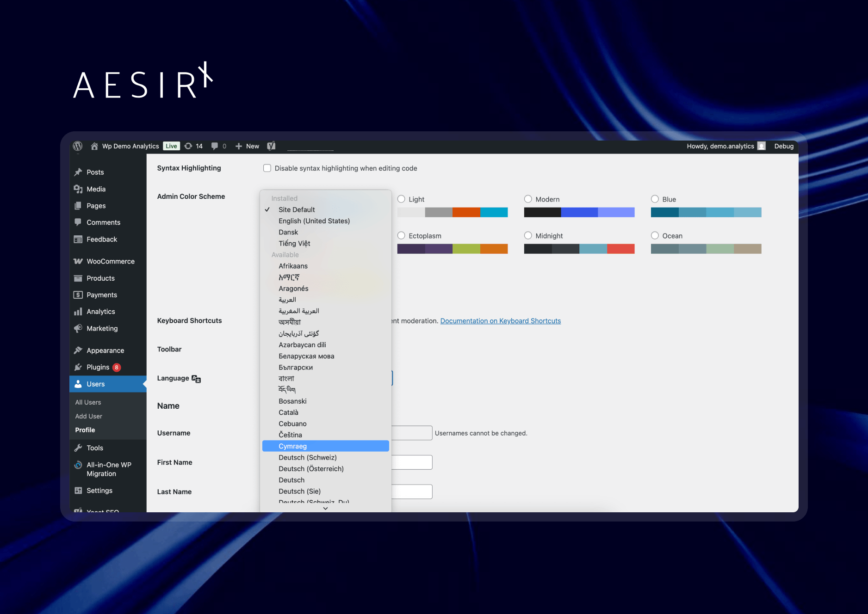Click the WordPress logo in top bar
Image resolution: width=868 pixels, height=614 pixels.
77,146
